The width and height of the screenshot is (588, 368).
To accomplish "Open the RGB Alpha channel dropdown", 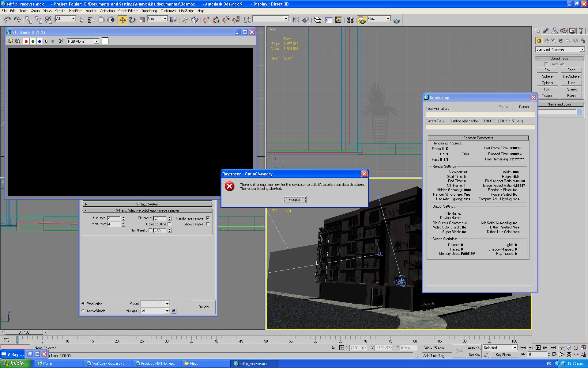I will (96, 41).
